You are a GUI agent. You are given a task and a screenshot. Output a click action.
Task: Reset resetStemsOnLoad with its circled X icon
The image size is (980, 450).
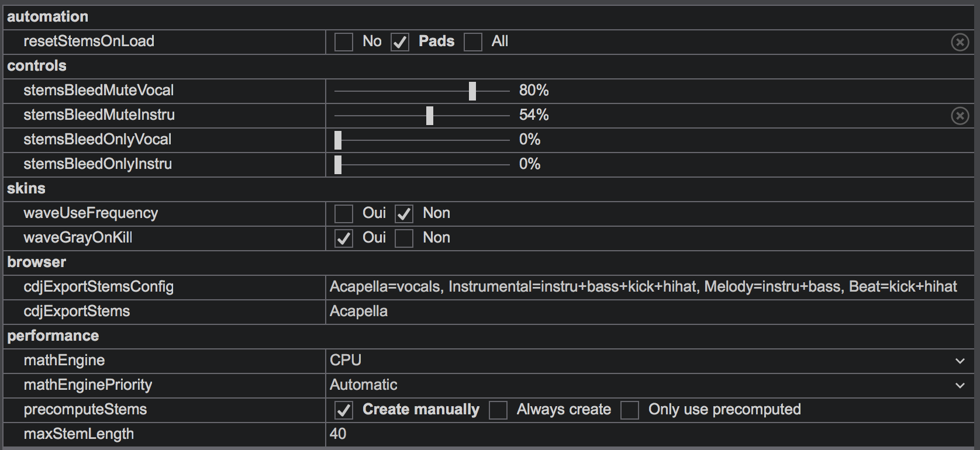[x=960, y=42]
